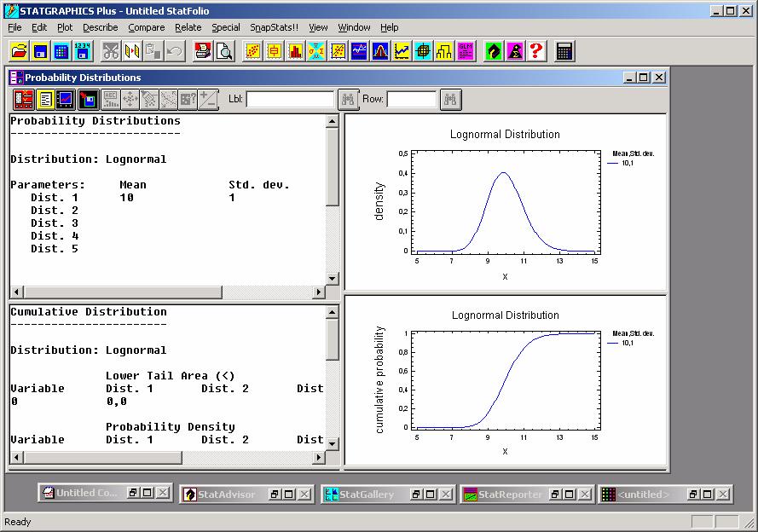The width and height of the screenshot is (758, 532).
Task: Open the distribution fitting bell curve icon
Action: 380,51
